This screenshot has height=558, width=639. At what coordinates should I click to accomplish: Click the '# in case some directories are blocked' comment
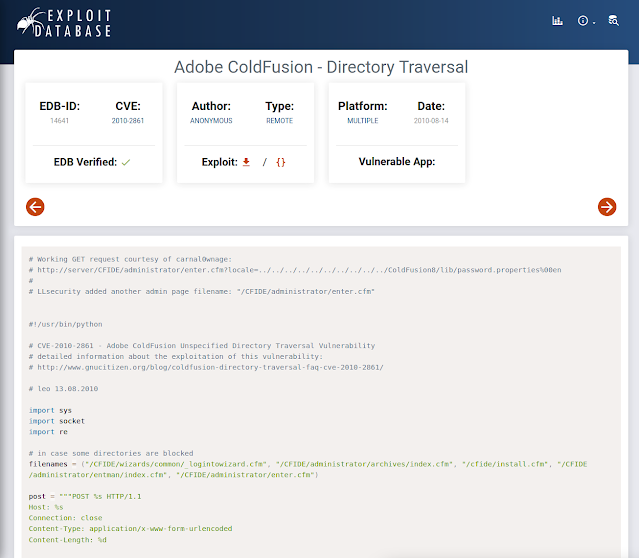click(x=111, y=453)
